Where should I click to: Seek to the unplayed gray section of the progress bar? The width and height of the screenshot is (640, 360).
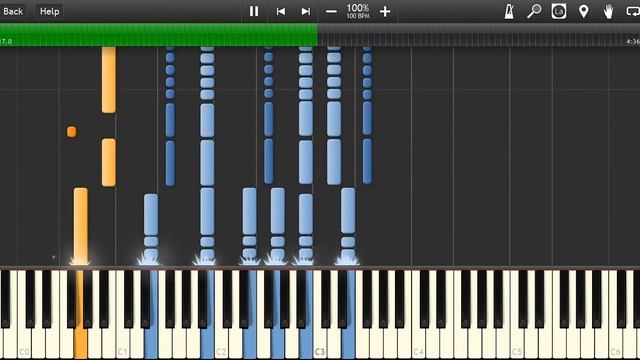[x=478, y=34]
